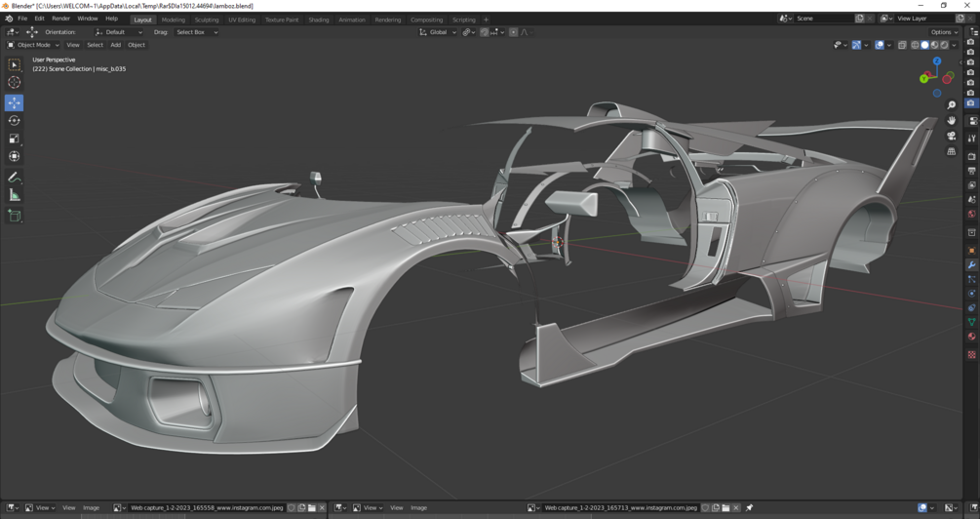Open the viewport Select menu
The height and width of the screenshot is (519, 980).
tap(95, 45)
